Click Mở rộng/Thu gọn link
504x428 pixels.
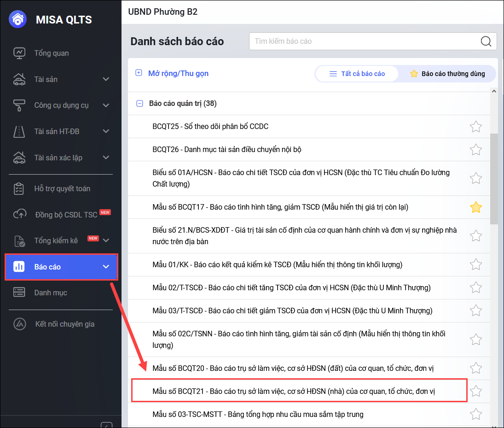(179, 73)
